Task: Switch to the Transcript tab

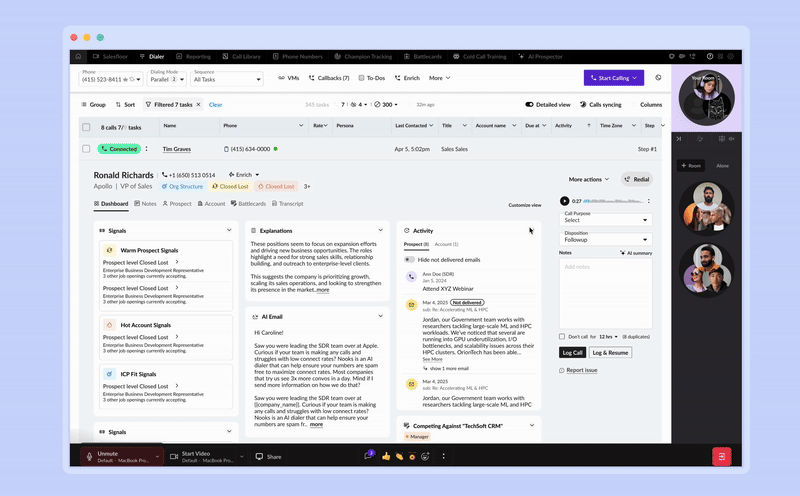Action: click(x=288, y=204)
